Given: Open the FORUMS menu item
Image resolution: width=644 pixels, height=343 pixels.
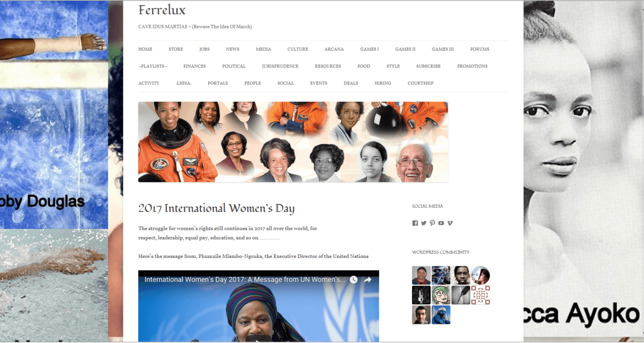Looking at the screenshot, I should [x=480, y=49].
